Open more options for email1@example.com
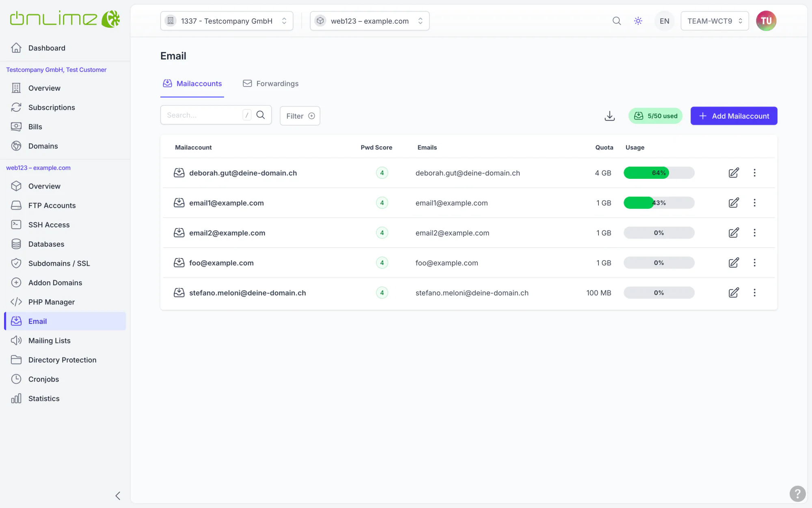 coord(754,203)
